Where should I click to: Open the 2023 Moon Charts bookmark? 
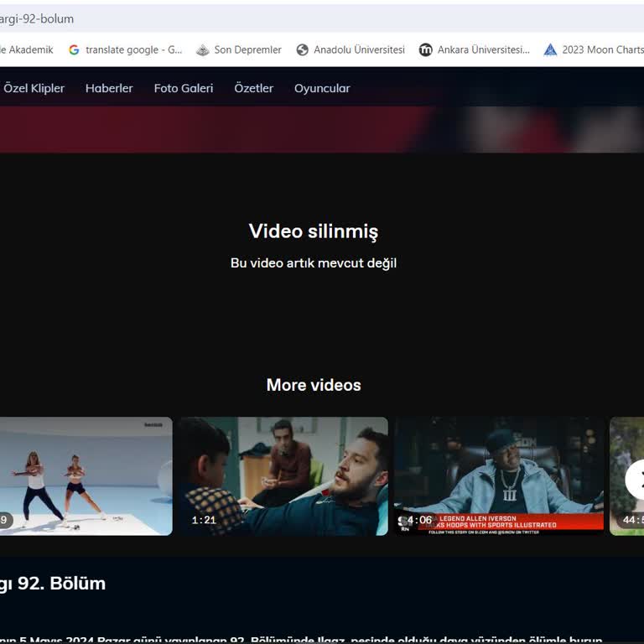pyautogui.click(x=594, y=49)
